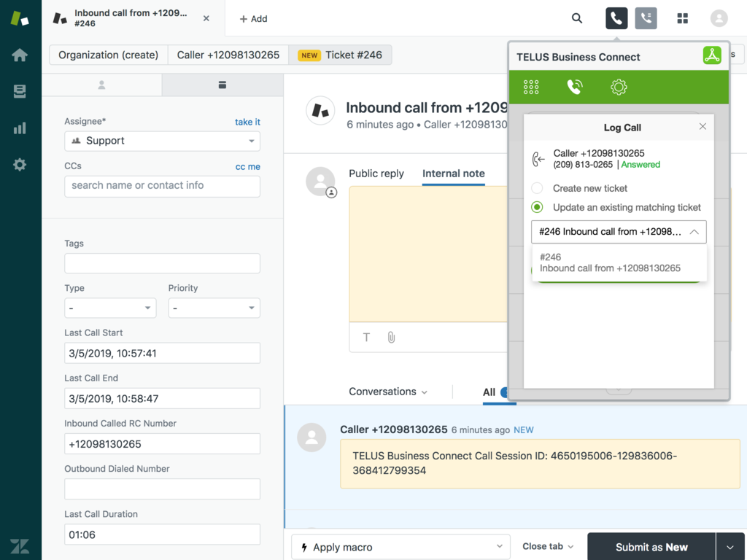Viewport: 747px width, 560px height.
Task: Select Update an existing matching ticket
Action: (x=538, y=207)
